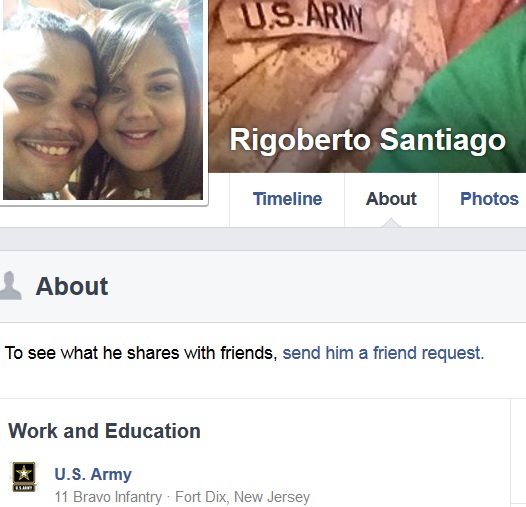Click the 11 Bravo Infantry position text

[108, 497]
